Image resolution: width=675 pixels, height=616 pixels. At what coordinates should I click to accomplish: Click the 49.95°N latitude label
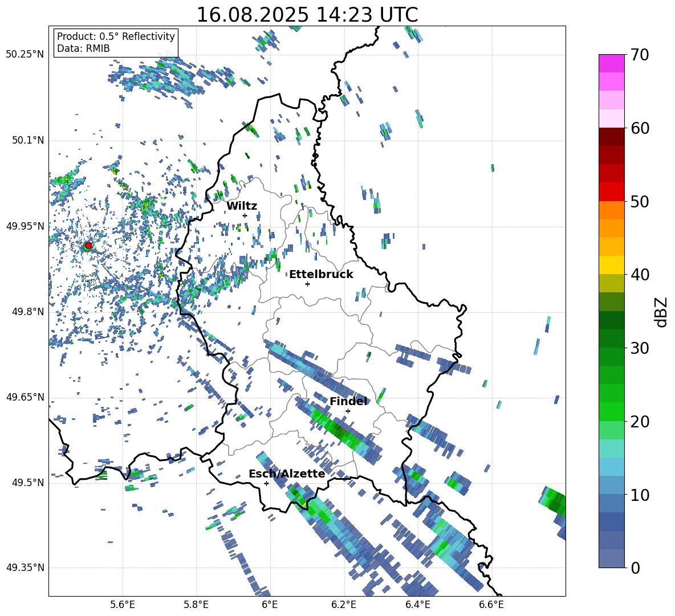click(x=25, y=226)
